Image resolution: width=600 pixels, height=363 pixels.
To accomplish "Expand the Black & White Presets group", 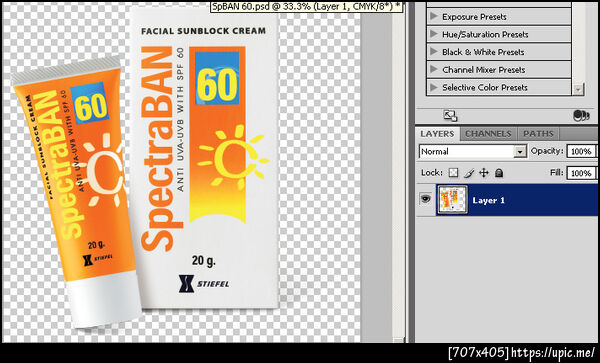I will pyautogui.click(x=434, y=52).
